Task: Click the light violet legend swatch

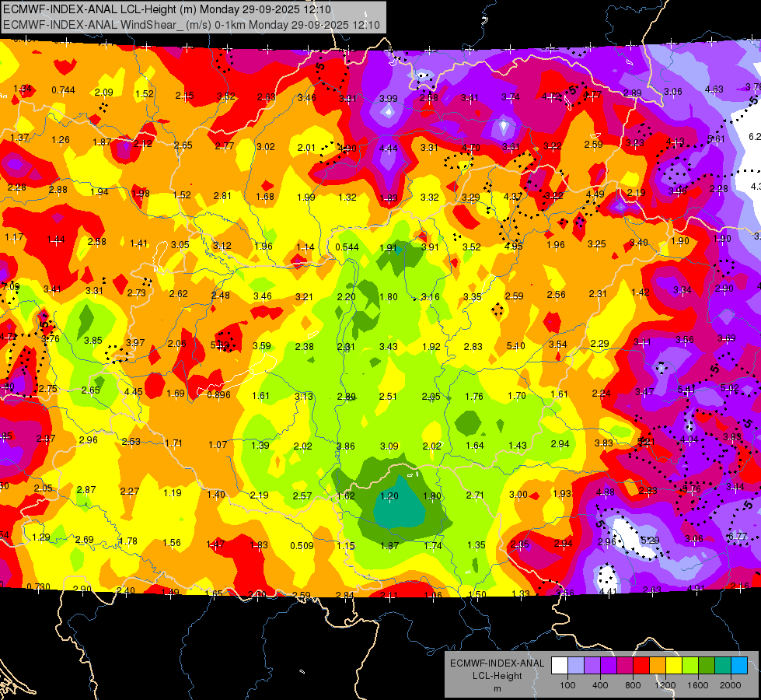Action: point(592,666)
